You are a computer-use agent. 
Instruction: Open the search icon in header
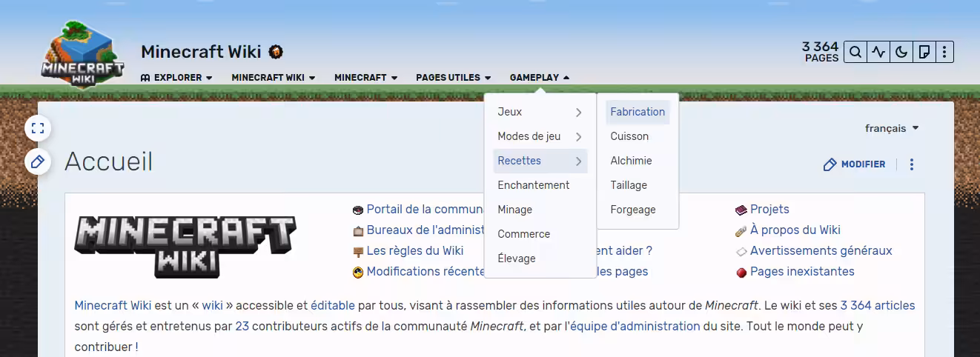coord(855,52)
